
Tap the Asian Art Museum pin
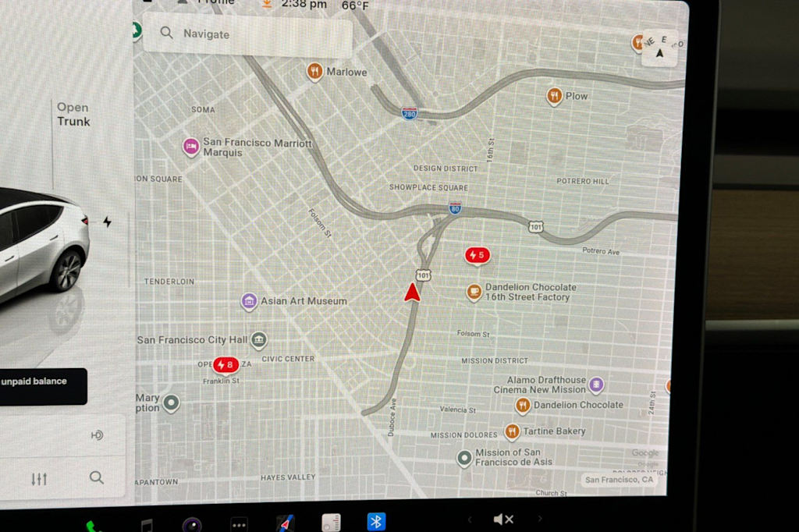click(249, 301)
